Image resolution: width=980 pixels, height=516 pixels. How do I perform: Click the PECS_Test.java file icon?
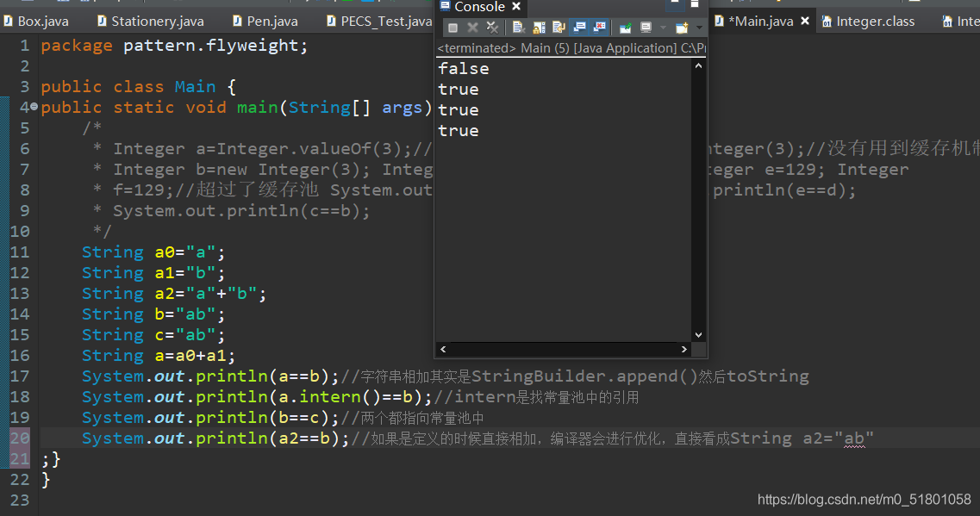[x=331, y=22]
